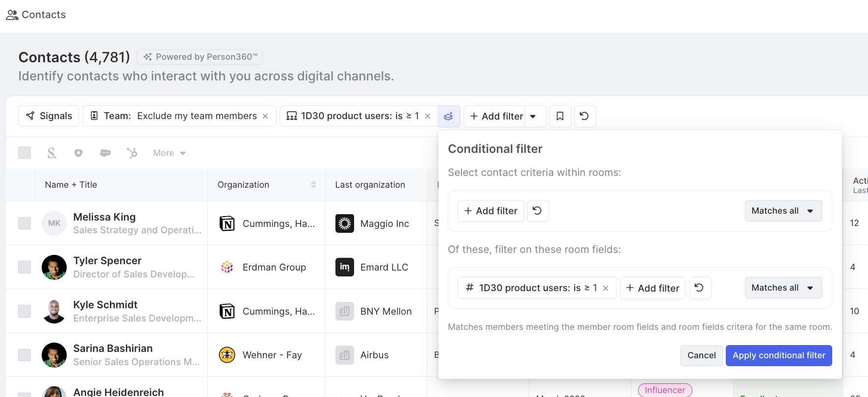The width and height of the screenshot is (868, 397).
Task: Open the Signals filter
Action: (x=49, y=116)
